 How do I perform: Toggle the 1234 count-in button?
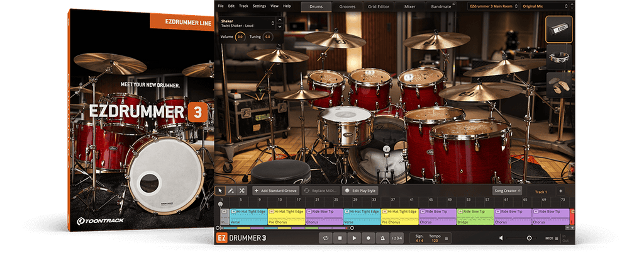397,237
